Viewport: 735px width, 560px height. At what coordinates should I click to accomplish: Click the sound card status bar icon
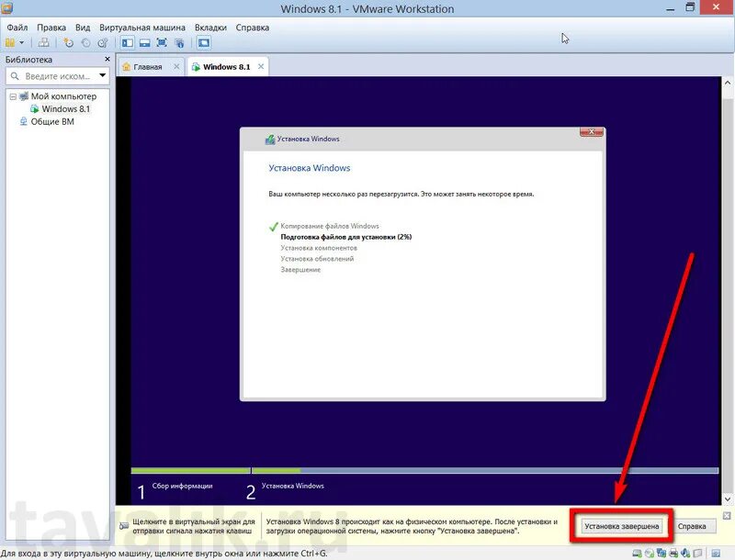click(685, 554)
